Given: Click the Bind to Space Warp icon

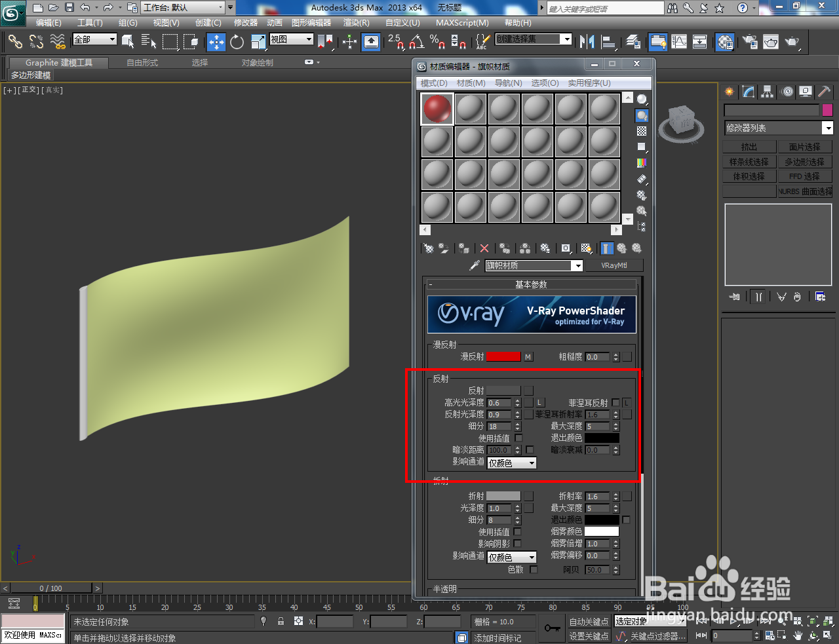Looking at the screenshot, I should (58, 42).
